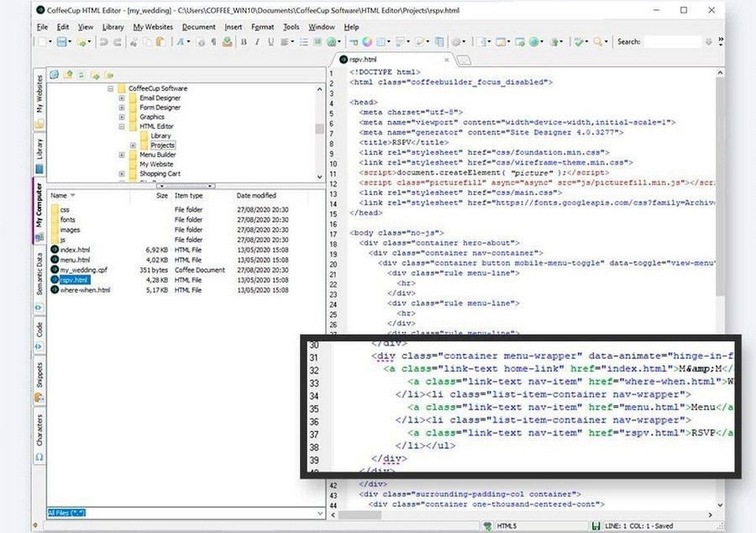756x533 pixels.
Task: Close the rspv.html tab
Action: pos(447,60)
